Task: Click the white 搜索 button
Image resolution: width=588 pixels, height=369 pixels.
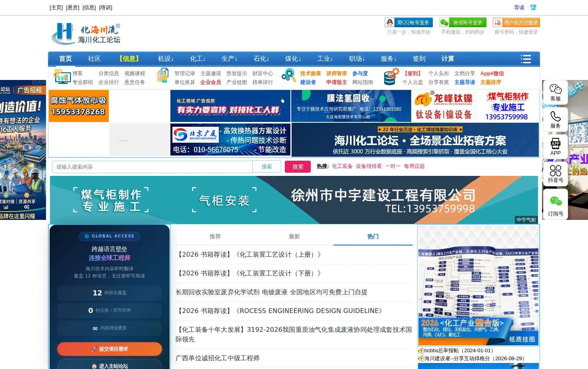Action: [x=267, y=167]
